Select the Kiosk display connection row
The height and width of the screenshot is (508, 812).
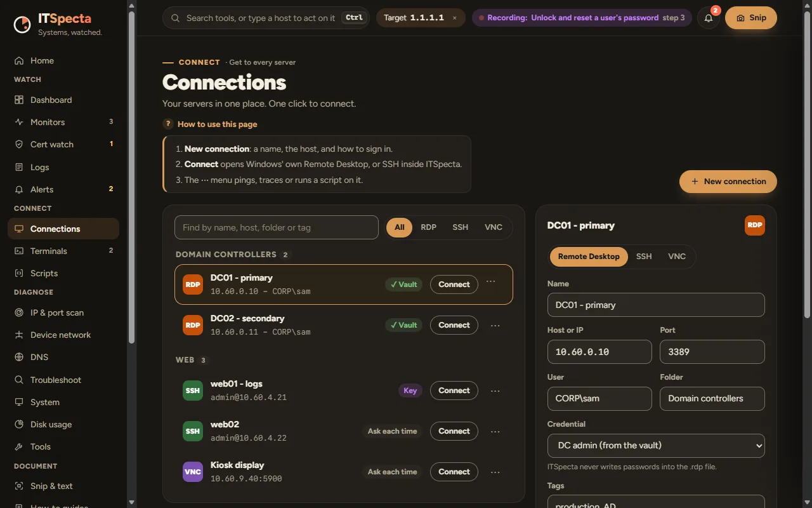(344, 472)
